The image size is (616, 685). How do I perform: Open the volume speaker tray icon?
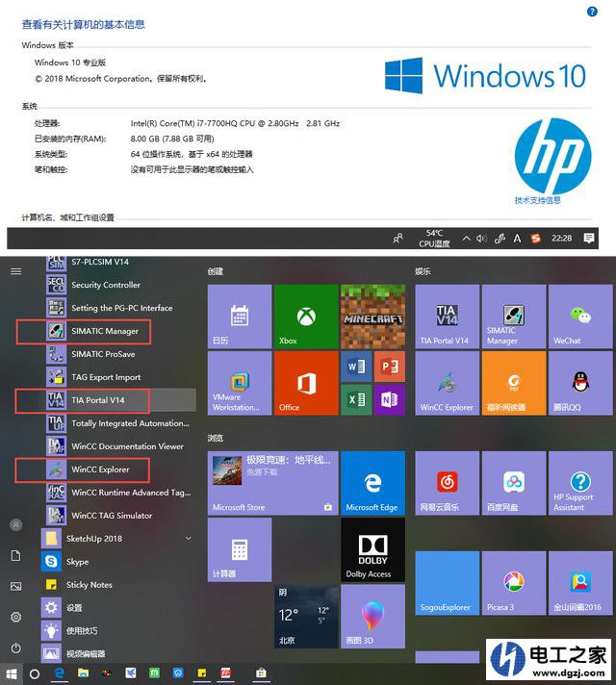click(x=481, y=239)
